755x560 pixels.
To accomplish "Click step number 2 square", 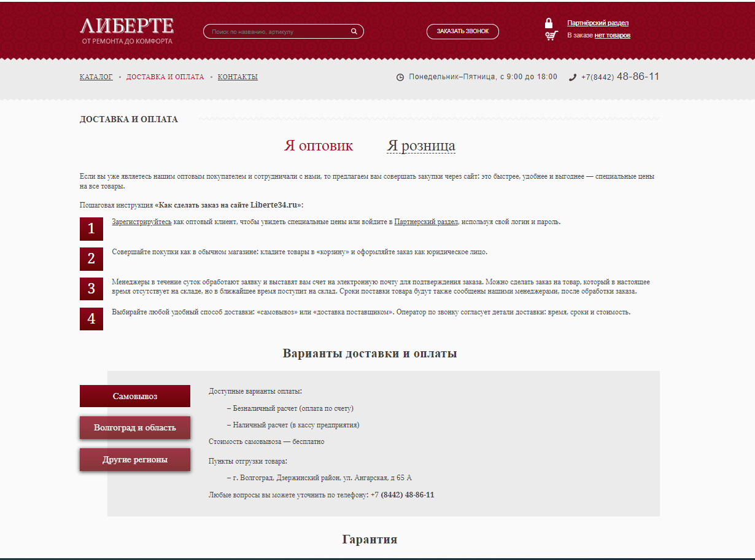I will (x=91, y=259).
